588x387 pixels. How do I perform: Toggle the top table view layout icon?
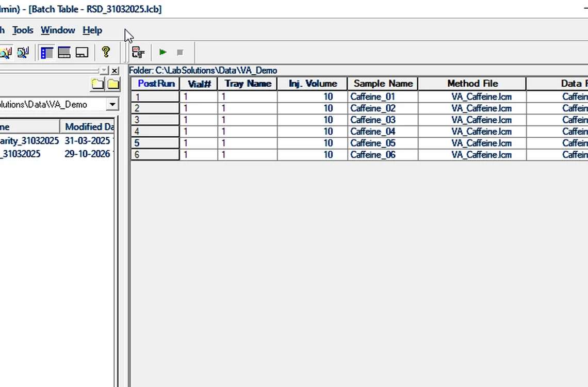click(x=64, y=52)
